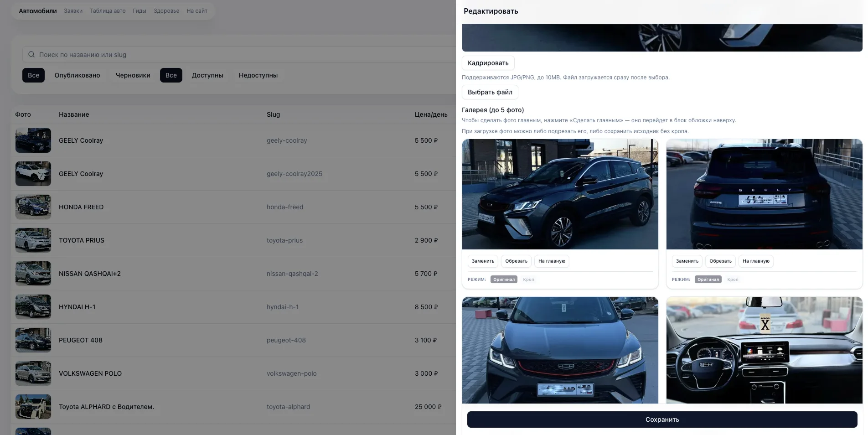The height and width of the screenshot is (435, 868).
Task: Click the VOLKSWAGEN POLO thumbnail
Action: 33,373
